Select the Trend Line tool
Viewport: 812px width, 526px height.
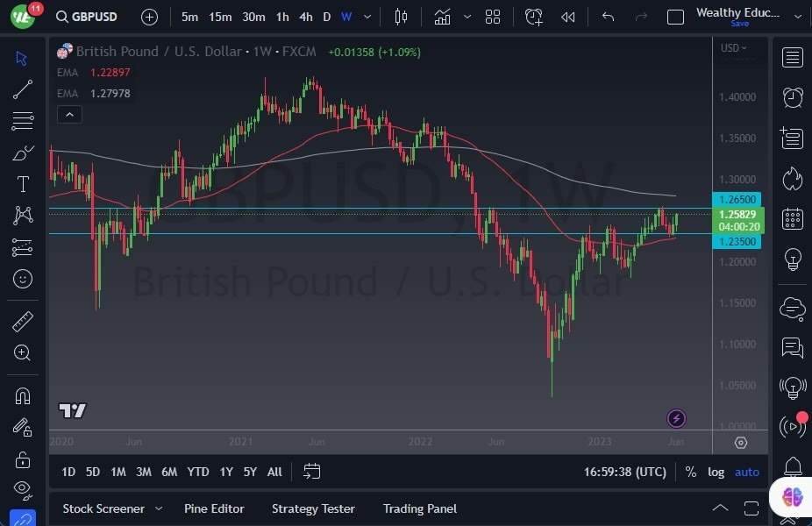click(x=22, y=89)
